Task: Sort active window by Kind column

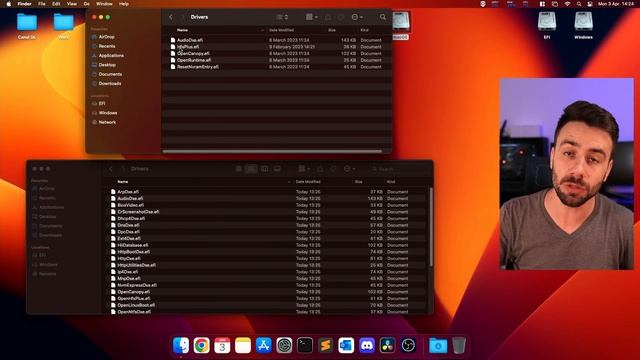Action: point(364,30)
